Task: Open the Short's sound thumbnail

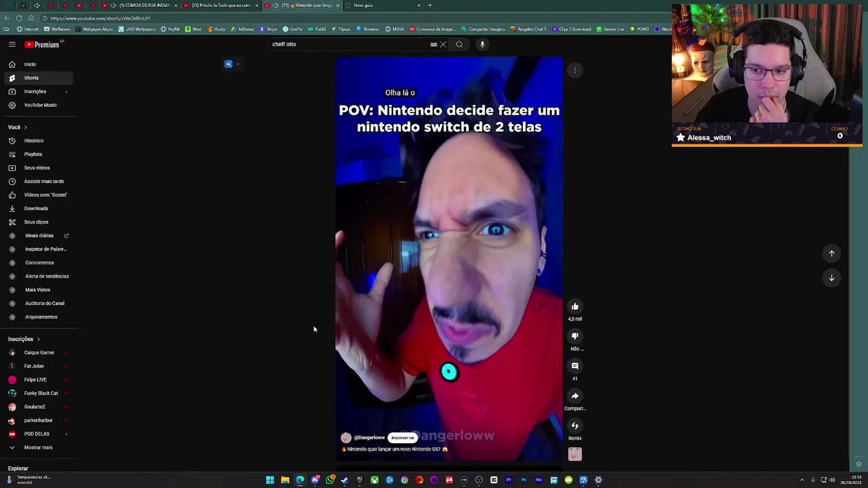Action: pyautogui.click(x=575, y=454)
